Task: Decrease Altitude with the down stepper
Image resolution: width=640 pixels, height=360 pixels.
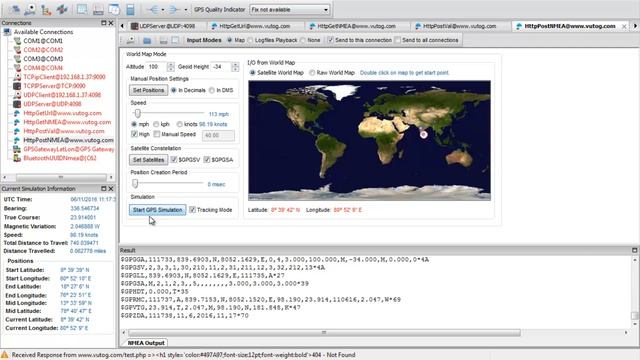Action: 171,69
